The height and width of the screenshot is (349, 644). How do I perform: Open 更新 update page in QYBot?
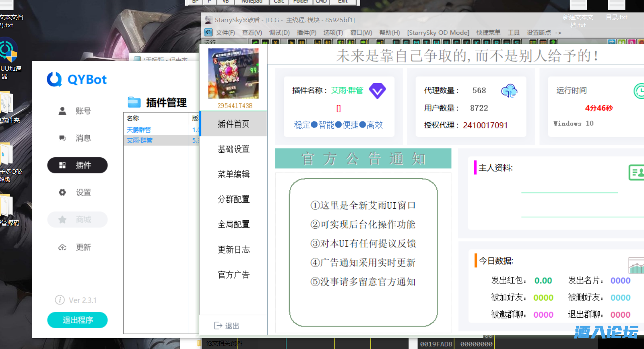click(x=77, y=247)
